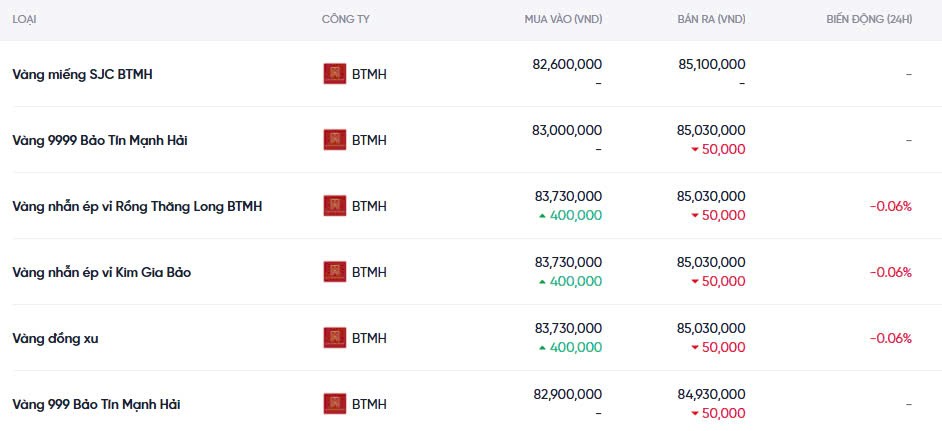The height and width of the screenshot is (431, 942).
Task: Click 84,930,000 sell price of Vàng 999
Action: pos(711,394)
